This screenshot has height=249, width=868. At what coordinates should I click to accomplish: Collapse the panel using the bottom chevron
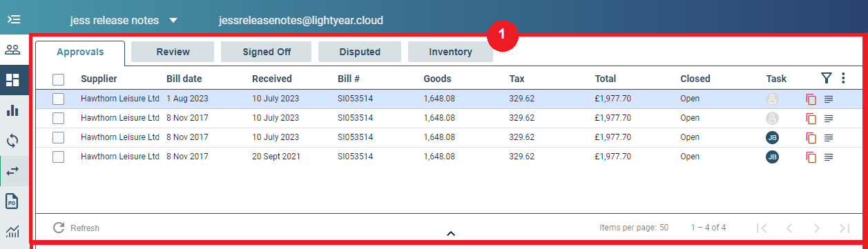(451, 234)
